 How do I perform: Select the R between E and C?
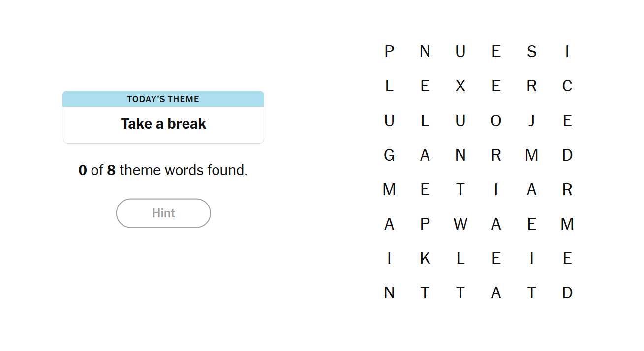coord(531,86)
